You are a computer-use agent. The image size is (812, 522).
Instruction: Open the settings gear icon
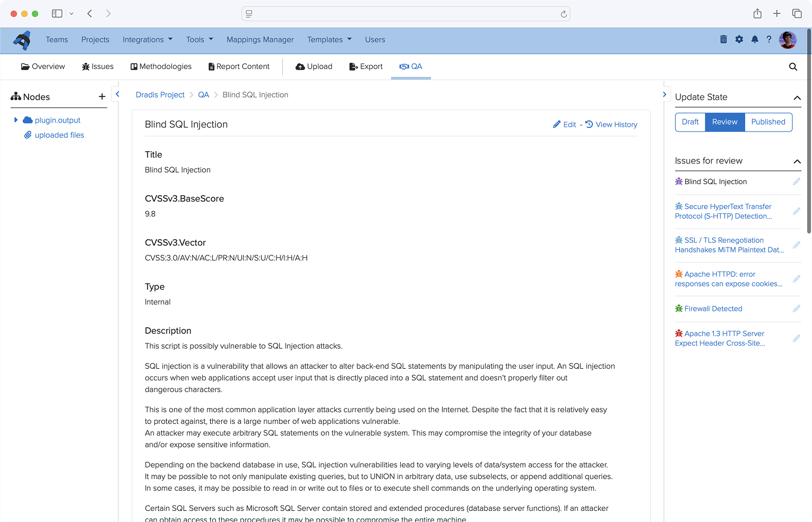point(739,39)
